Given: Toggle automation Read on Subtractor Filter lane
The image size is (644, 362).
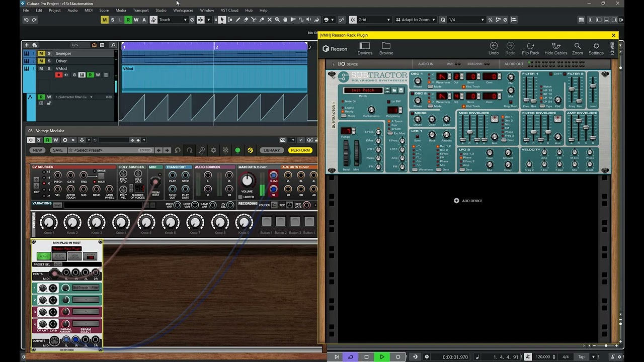Looking at the screenshot, I should coord(41,97).
